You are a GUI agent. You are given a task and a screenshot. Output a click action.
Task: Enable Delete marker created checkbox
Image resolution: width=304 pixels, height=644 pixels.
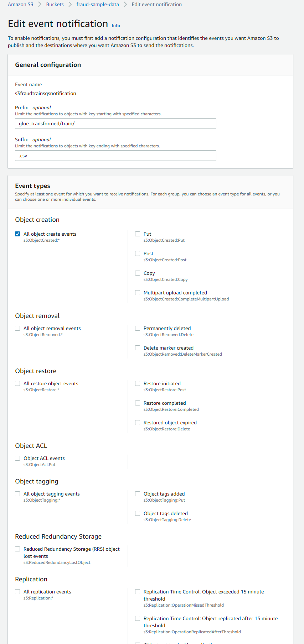click(138, 348)
